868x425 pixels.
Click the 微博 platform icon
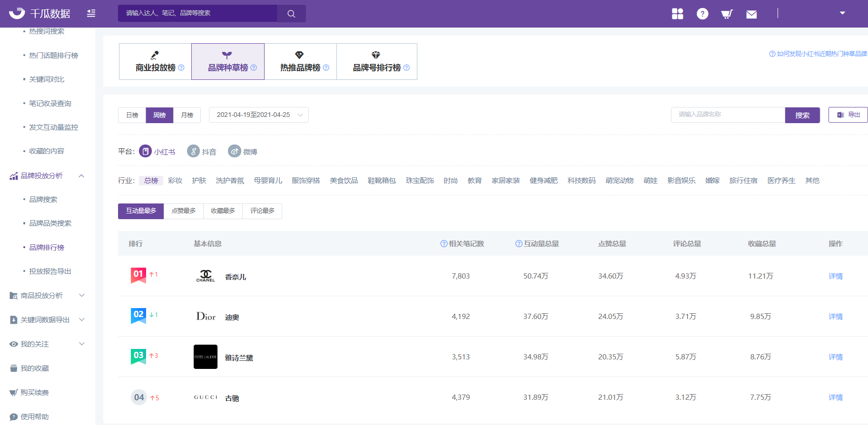click(234, 151)
